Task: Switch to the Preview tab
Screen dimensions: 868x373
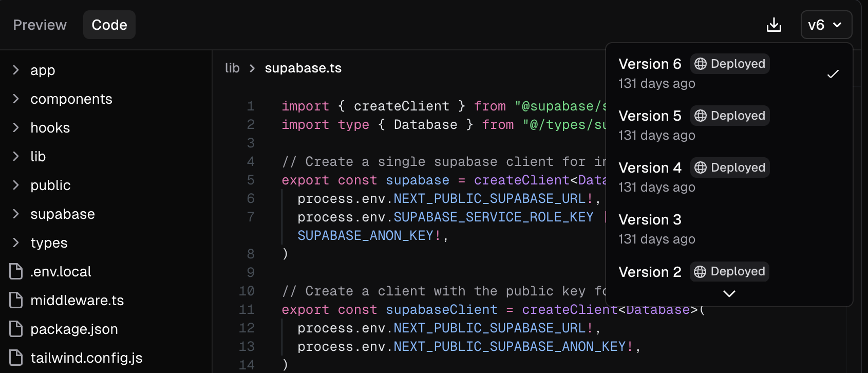Action: [40, 25]
